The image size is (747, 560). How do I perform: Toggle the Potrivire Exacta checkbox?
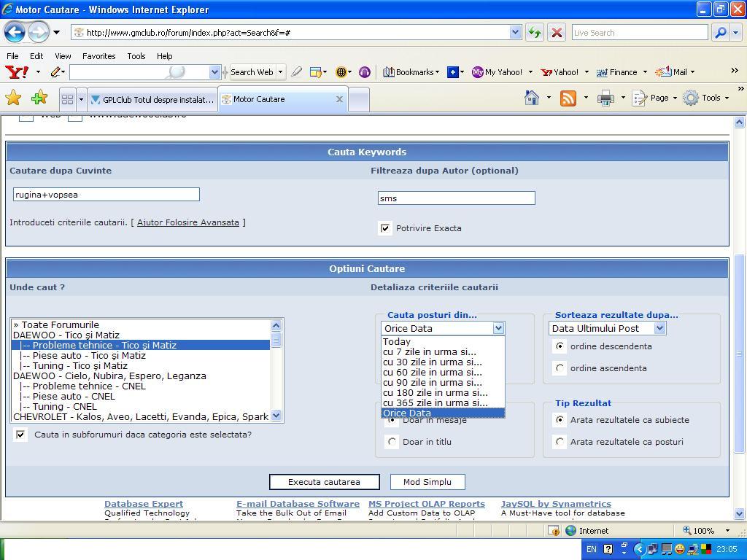[x=385, y=228]
